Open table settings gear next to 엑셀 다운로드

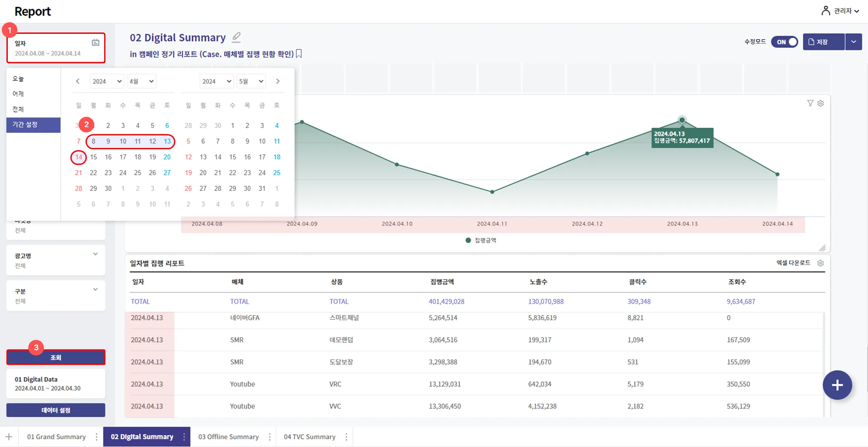[x=820, y=263]
